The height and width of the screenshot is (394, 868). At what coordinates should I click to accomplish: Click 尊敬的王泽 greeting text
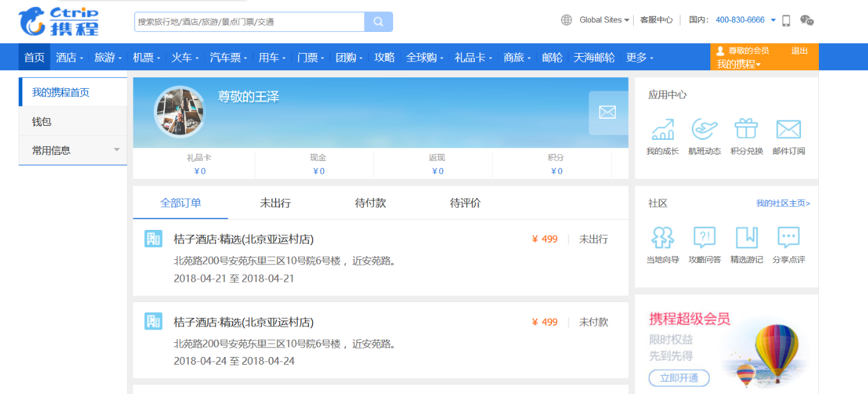tap(248, 97)
